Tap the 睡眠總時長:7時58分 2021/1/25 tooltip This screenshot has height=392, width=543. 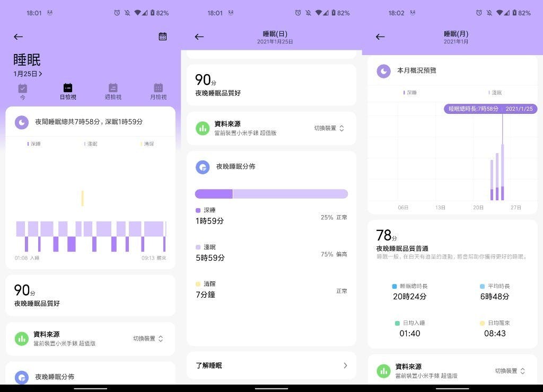[491, 109]
